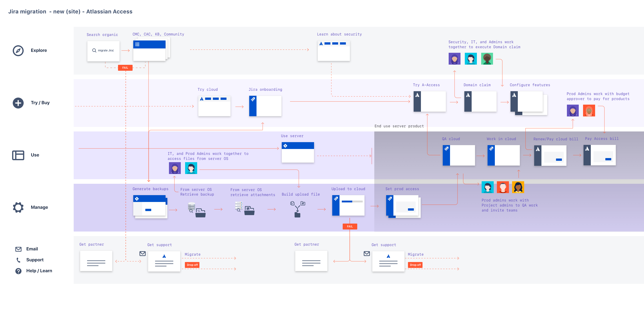Image resolution: width=644 pixels, height=310 pixels.
Task: Click the FAIL badge under Upload to cloud
Action: point(350,227)
